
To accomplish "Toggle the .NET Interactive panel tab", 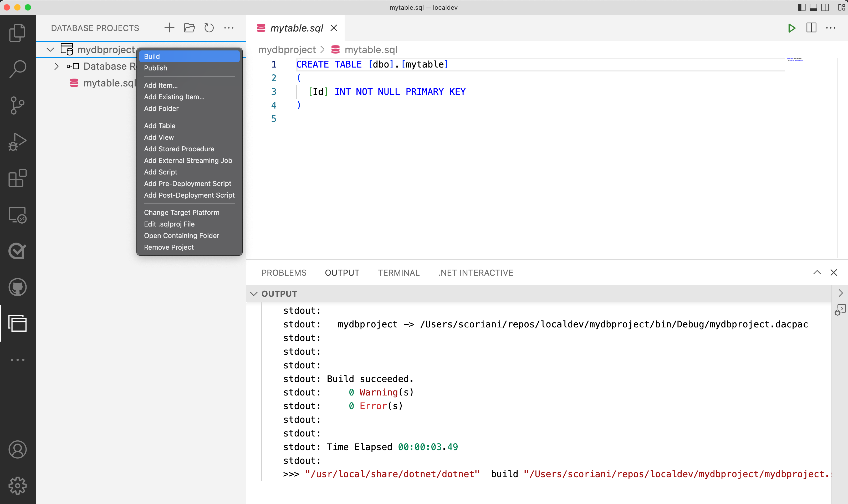I will [x=475, y=272].
